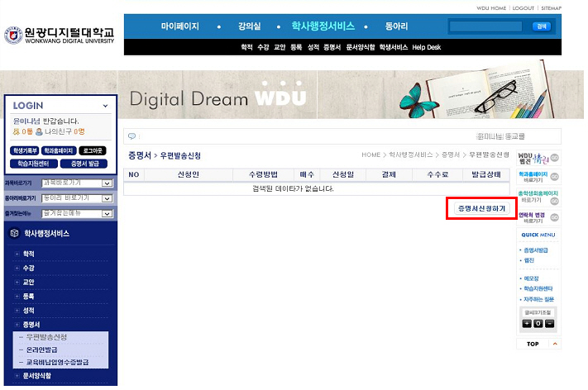
Task: Select 증명서 in the black submenu bar
Action: pyautogui.click(x=332, y=47)
